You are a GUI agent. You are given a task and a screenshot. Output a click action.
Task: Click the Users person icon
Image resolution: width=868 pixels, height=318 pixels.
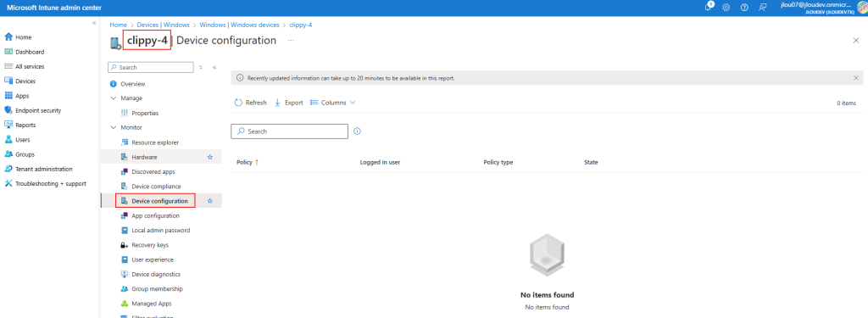(8, 140)
